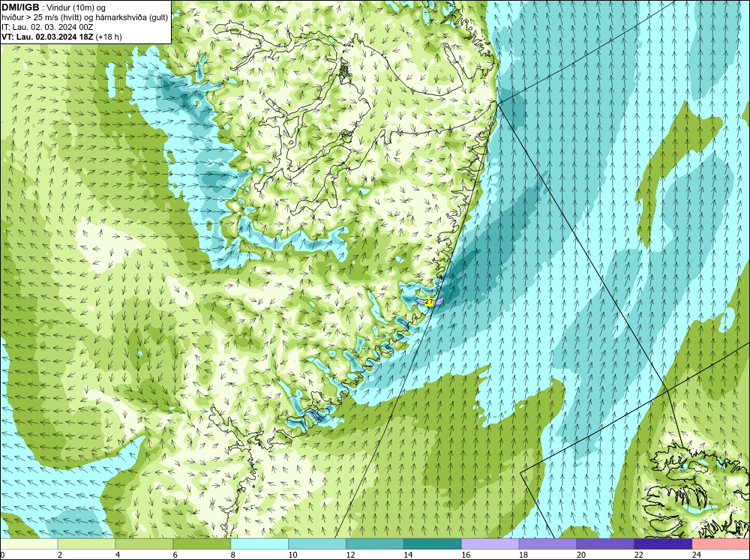Click the legend tick label 12
This screenshot has width=750, height=560.
[350, 555]
